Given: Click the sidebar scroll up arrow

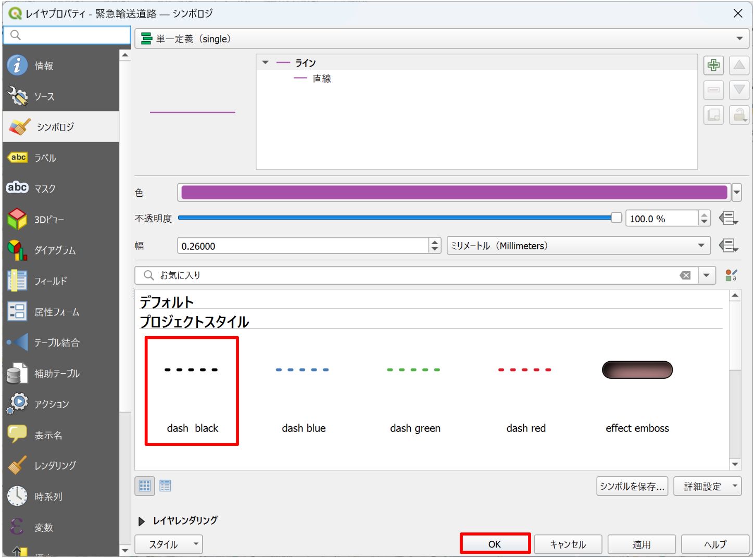Looking at the screenshot, I should 125,55.
